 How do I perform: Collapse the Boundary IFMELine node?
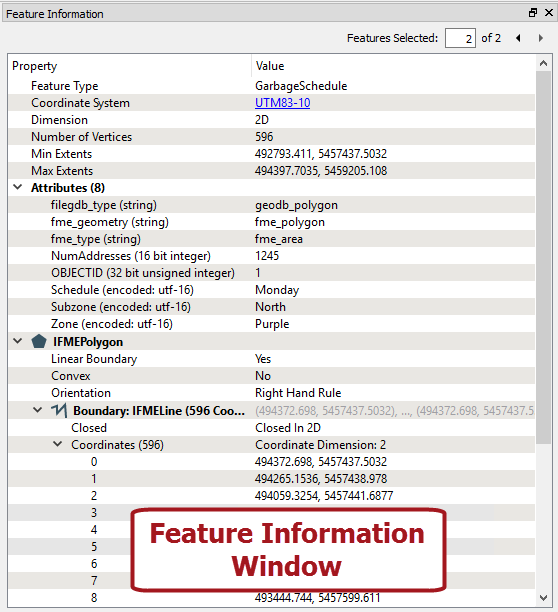click(37, 410)
